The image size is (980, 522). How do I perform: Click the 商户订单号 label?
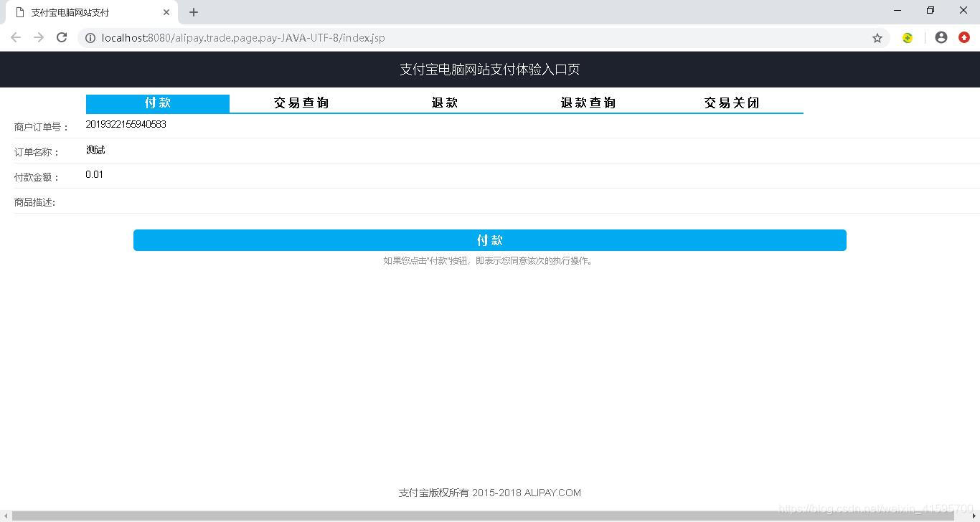[x=42, y=127]
